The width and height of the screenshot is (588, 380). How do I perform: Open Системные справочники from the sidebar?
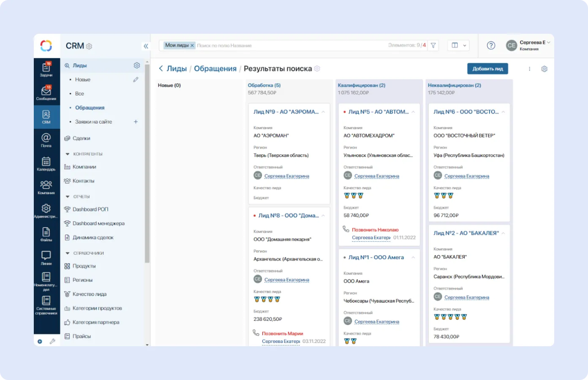(46, 305)
